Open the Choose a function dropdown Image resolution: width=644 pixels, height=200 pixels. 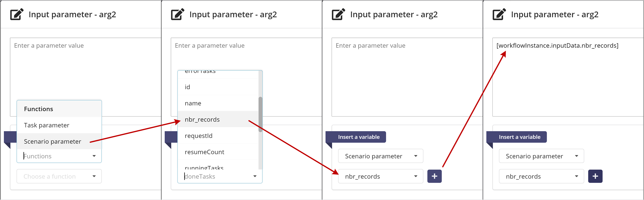coord(59,176)
